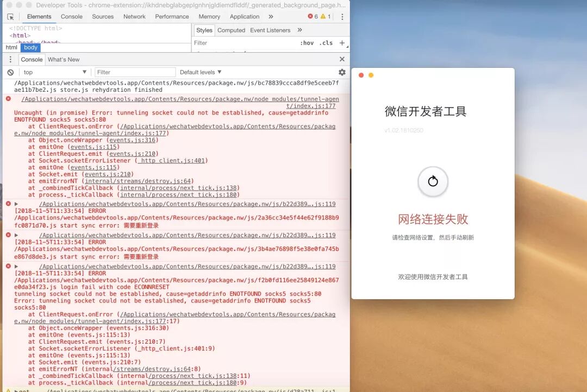Open console settings gear icon
The width and height of the screenshot is (587, 392).
[x=342, y=72]
